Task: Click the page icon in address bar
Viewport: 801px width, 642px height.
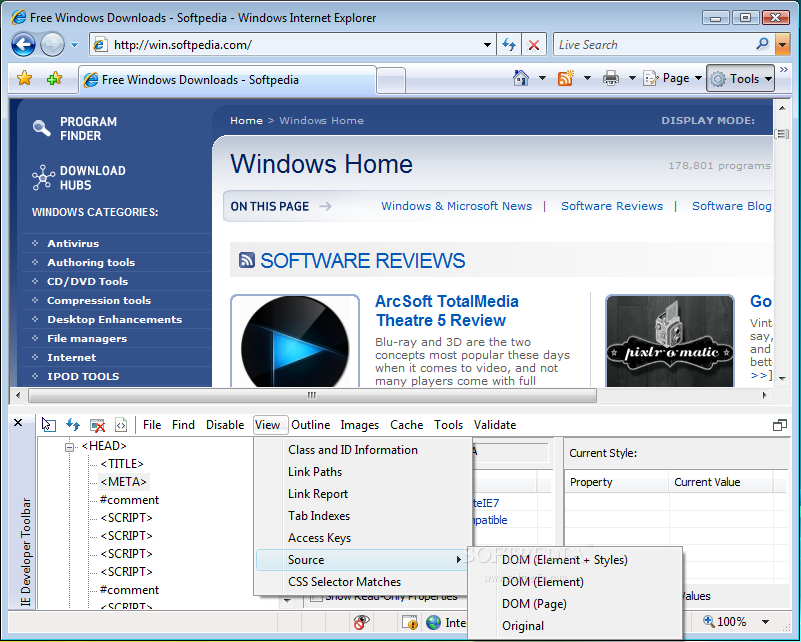Action: [101, 44]
